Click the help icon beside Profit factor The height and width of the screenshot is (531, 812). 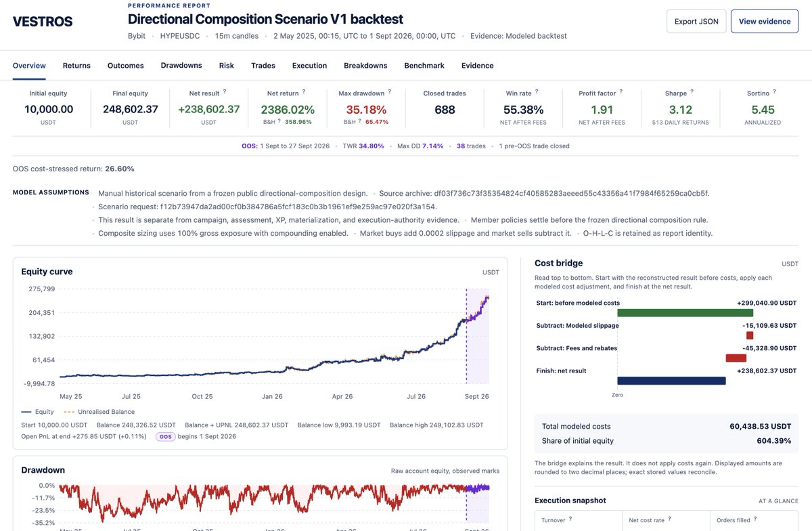621,91
